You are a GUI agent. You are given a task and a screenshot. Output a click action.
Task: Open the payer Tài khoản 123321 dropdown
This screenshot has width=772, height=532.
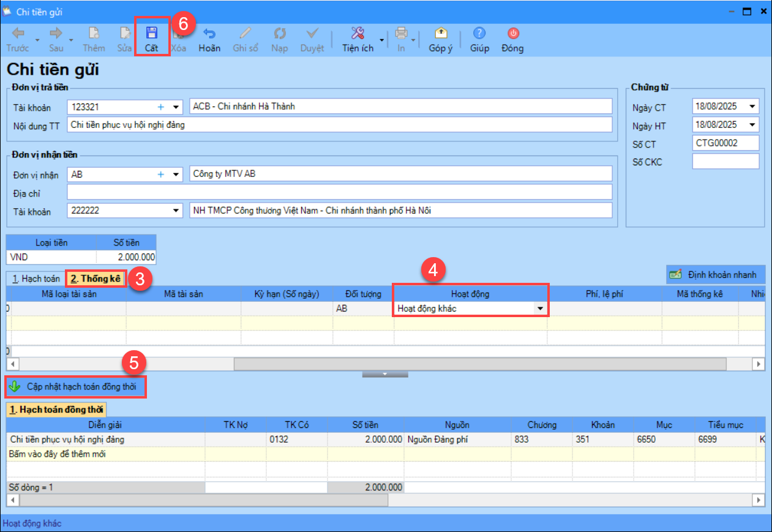pos(176,107)
